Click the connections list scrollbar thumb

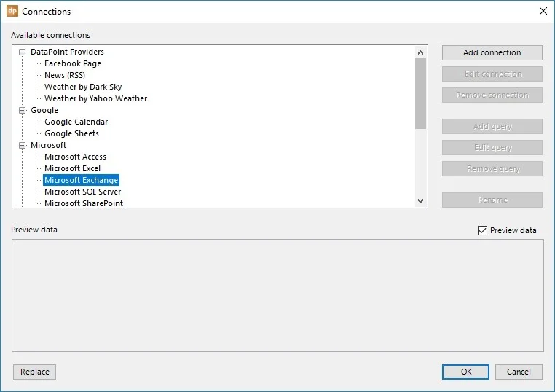point(420,93)
